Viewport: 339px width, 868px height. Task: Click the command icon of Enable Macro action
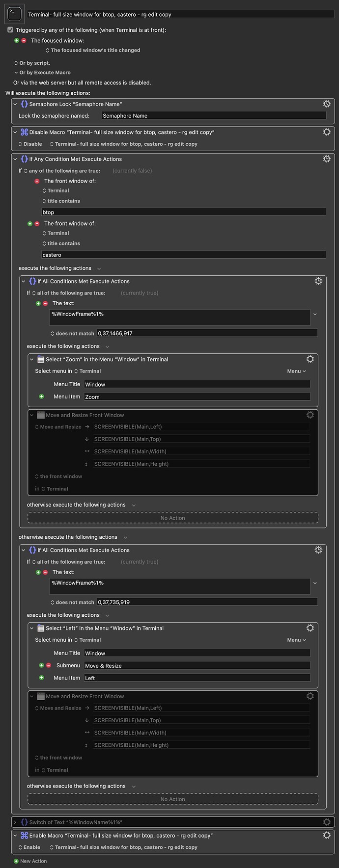[24, 835]
